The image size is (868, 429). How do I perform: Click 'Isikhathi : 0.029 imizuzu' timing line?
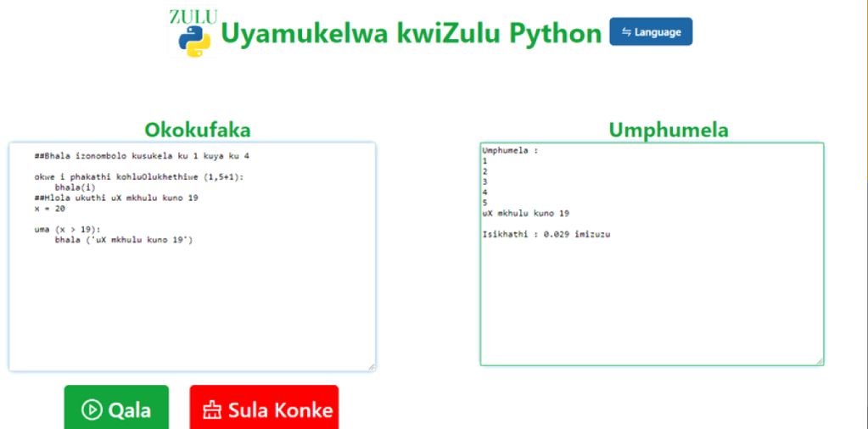point(546,234)
